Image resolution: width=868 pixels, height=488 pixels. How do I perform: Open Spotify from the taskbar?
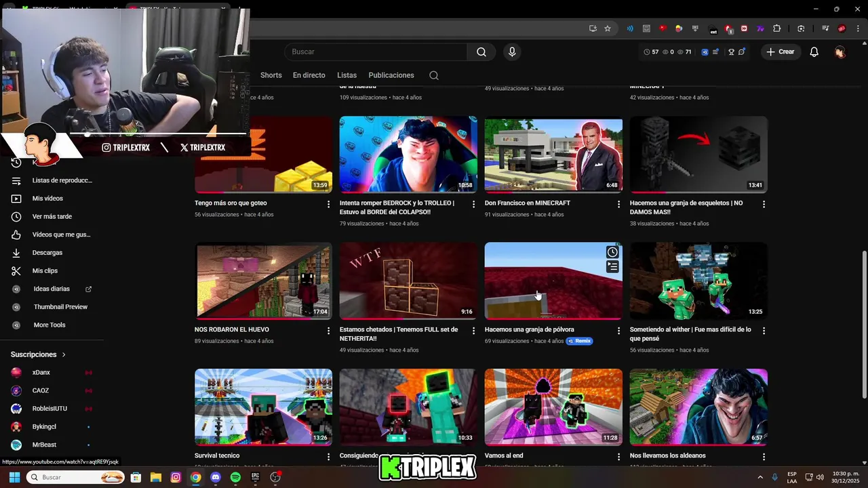coord(235,477)
